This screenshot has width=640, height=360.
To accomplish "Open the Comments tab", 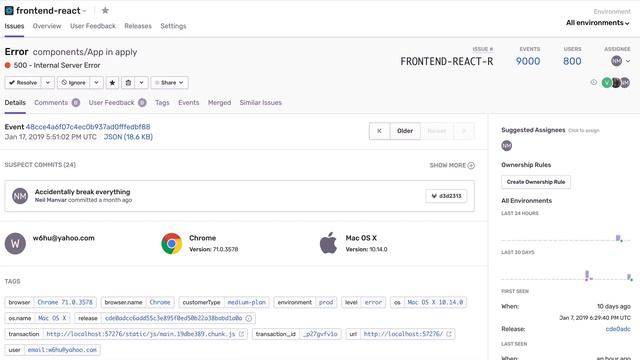I will 57,102.
